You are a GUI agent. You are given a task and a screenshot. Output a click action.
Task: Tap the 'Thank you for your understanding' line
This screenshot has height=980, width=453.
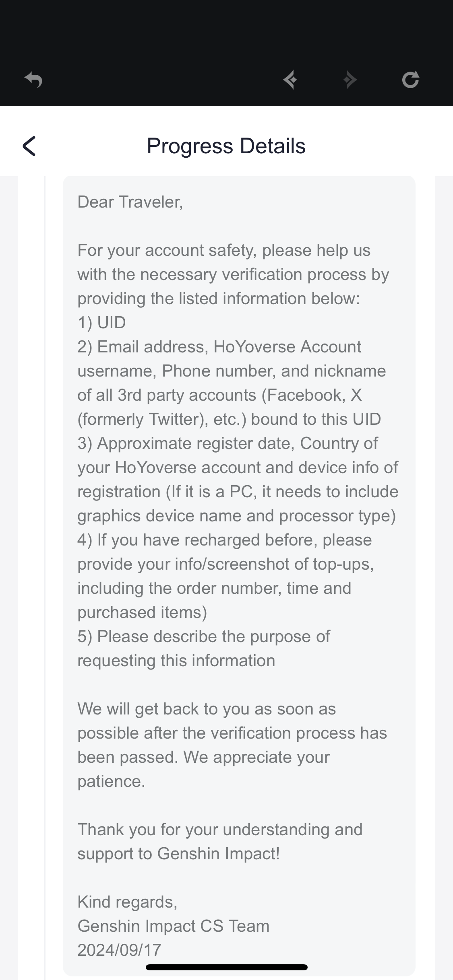(x=219, y=830)
